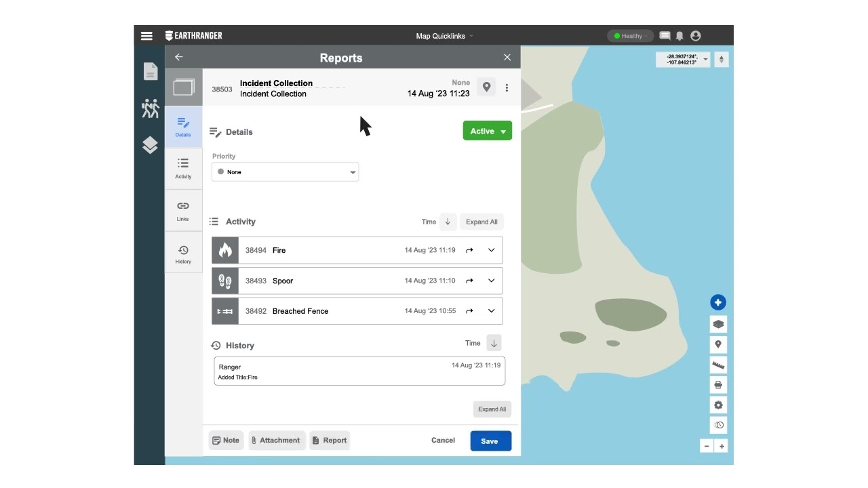Open the map time slider clock control
This screenshot has width=868, height=488.
(x=718, y=425)
